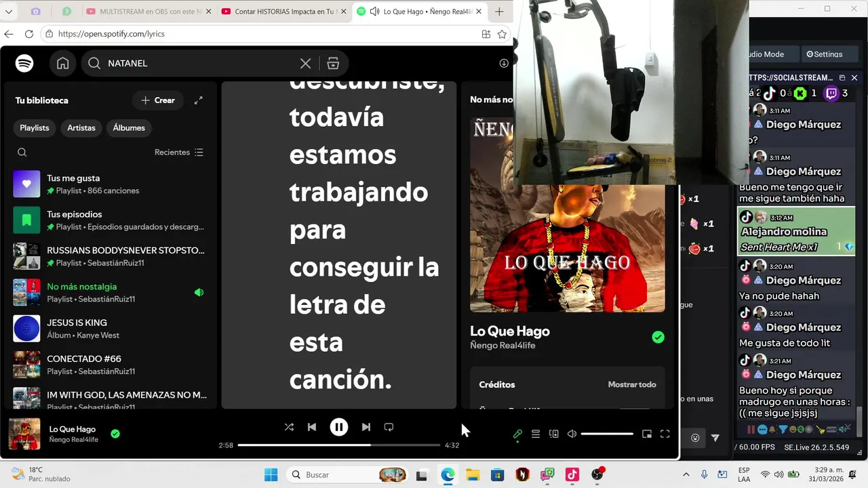Open Microsoft Edge from taskbar
The width and height of the screenshot is (868, 488).
pyautogui.click(x=448, y=474)
